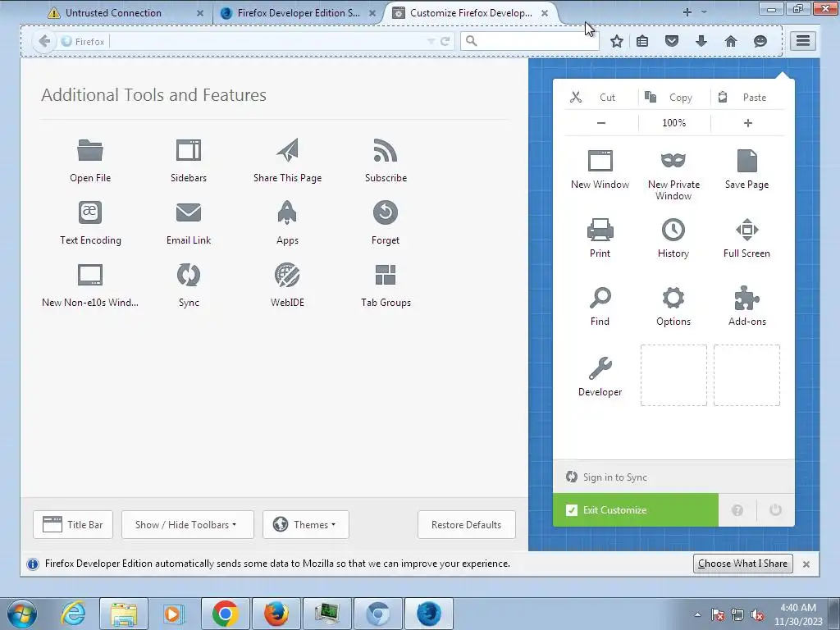This screenshot has width=840, height=630.
Task: Click the back arrow navigation button
Action: click(x=44, y=41)
